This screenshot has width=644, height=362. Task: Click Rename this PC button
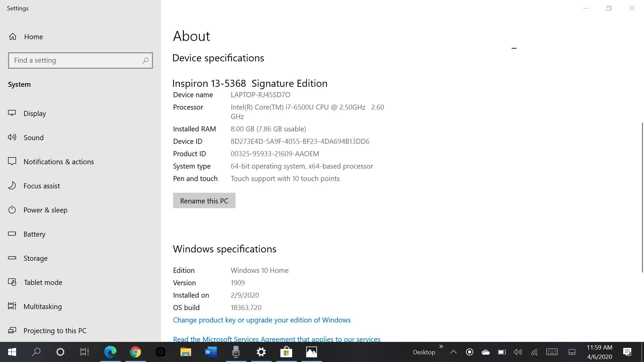[204, 200]
